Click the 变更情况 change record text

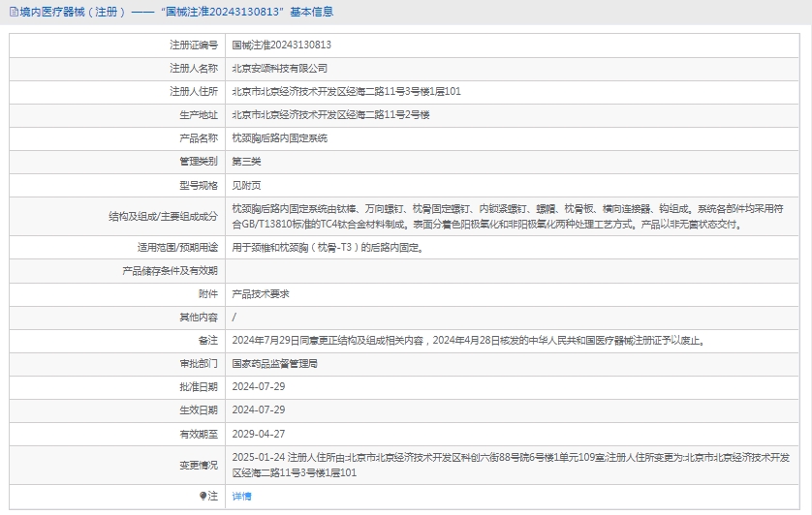511,465
